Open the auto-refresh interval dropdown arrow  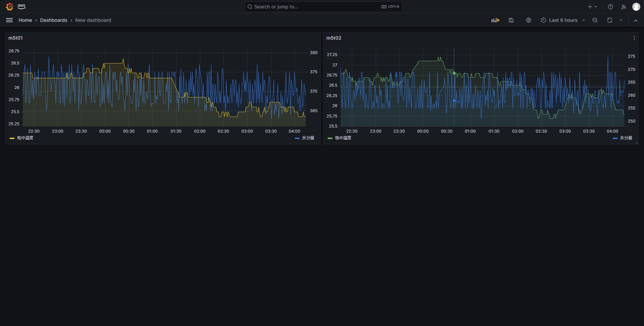[x=622, y=20]
